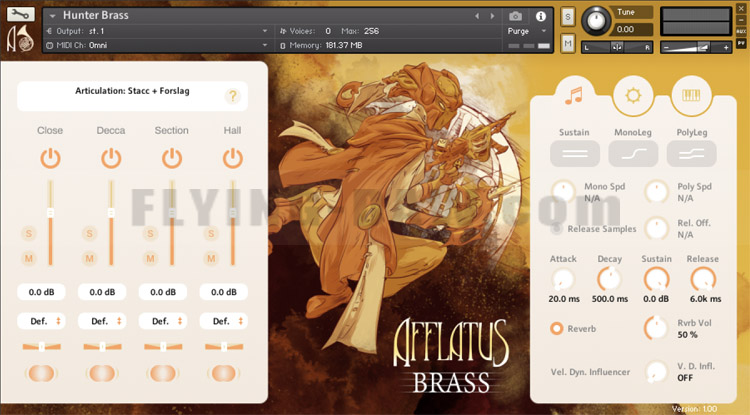Click the Max voices 256 value

371,31
